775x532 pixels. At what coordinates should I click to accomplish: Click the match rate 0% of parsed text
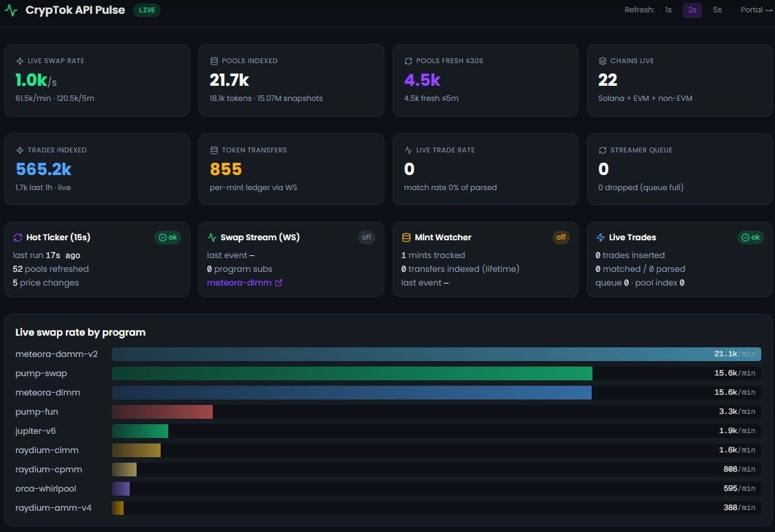(x=450, y=187)
